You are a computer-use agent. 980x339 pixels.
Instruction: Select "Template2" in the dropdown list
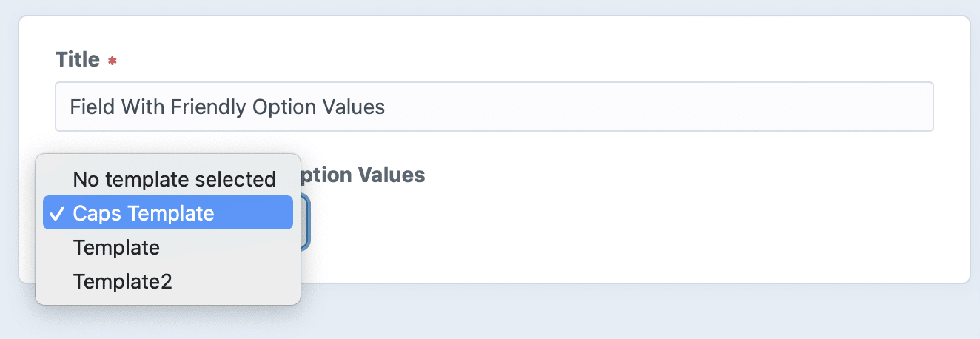click(122, 281)
